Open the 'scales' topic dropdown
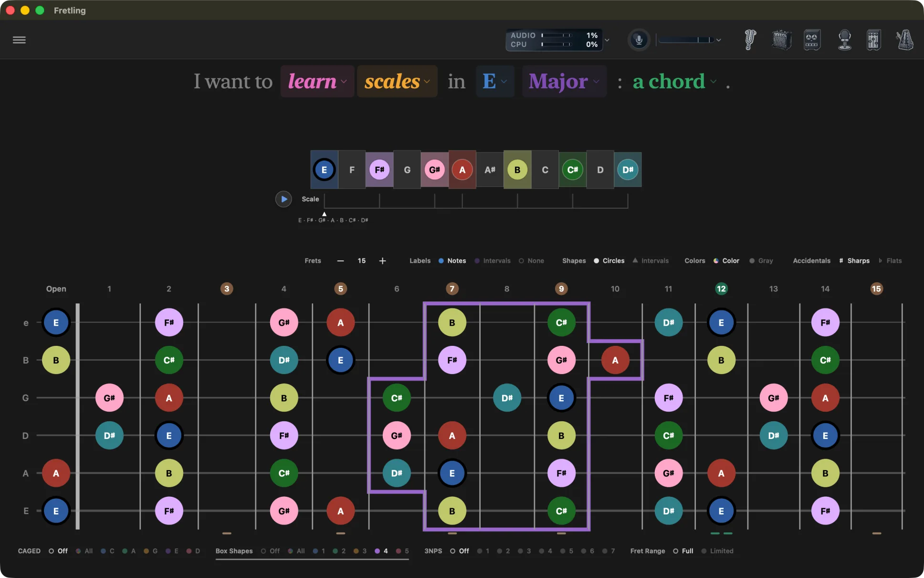Image resolution: width=924 pixels, height=578 pixels. pyautogui.click(x=397, y=81)
